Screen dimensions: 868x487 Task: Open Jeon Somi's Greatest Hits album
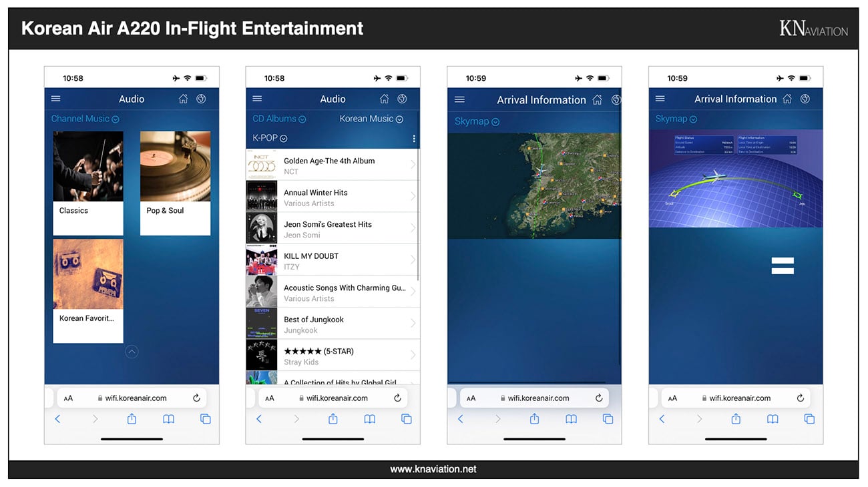[333, 228]
